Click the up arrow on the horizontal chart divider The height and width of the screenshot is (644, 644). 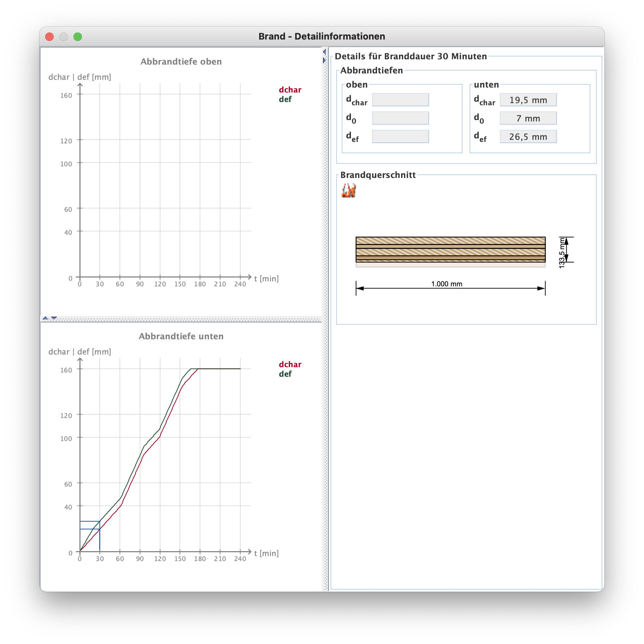[x=46, y=318]
